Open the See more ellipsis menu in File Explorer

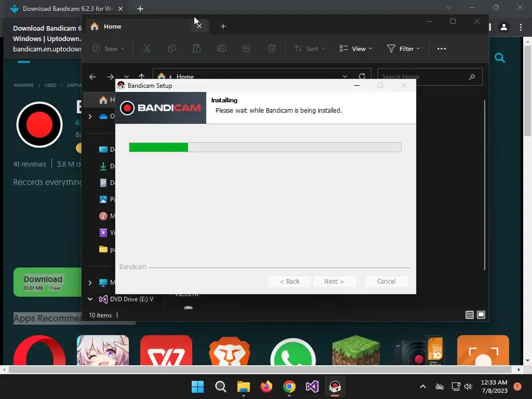(442, 49)
